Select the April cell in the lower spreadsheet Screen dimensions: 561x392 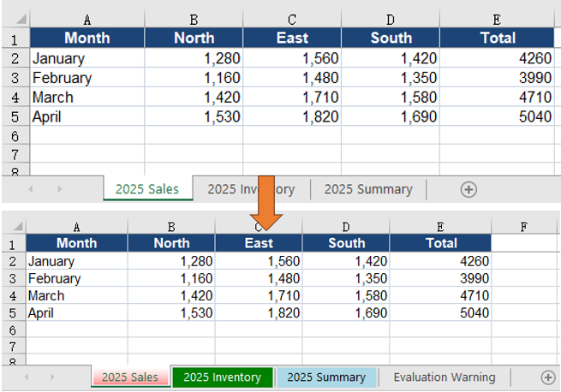click(76, 312)
